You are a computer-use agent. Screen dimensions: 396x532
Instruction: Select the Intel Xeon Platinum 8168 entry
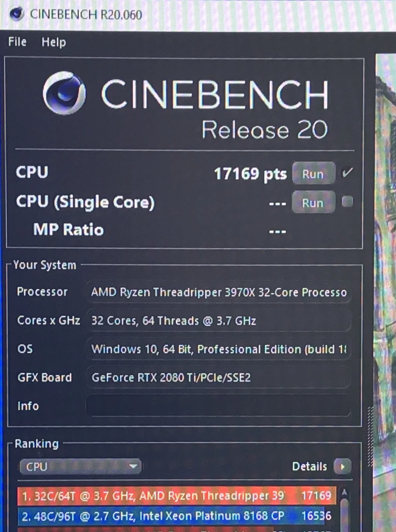[x=177, y=516]
